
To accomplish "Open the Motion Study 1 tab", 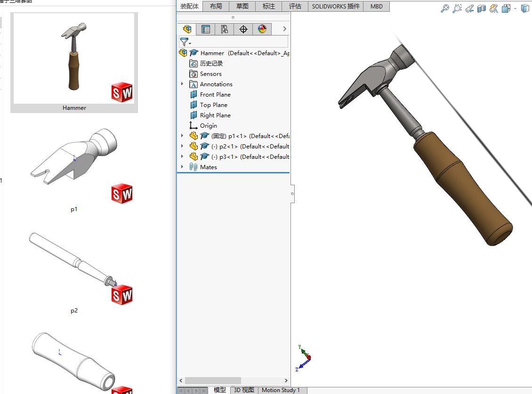I will (x=281, y=390).
